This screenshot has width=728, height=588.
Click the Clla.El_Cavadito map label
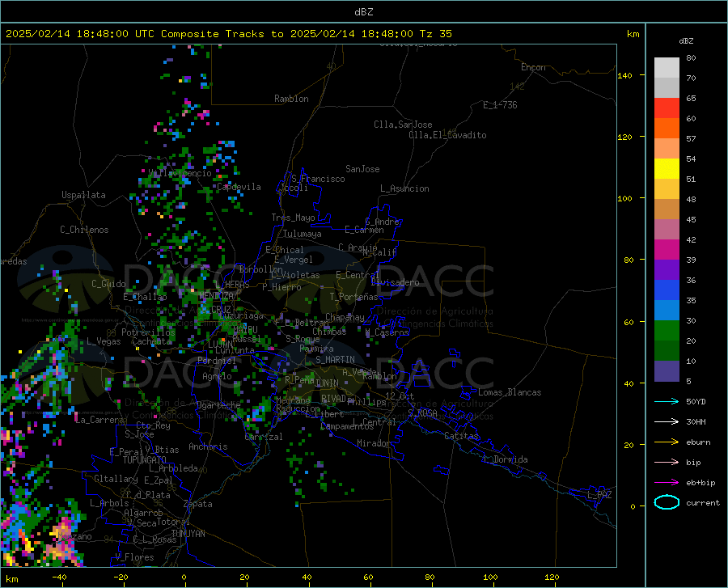pos(447,135)
